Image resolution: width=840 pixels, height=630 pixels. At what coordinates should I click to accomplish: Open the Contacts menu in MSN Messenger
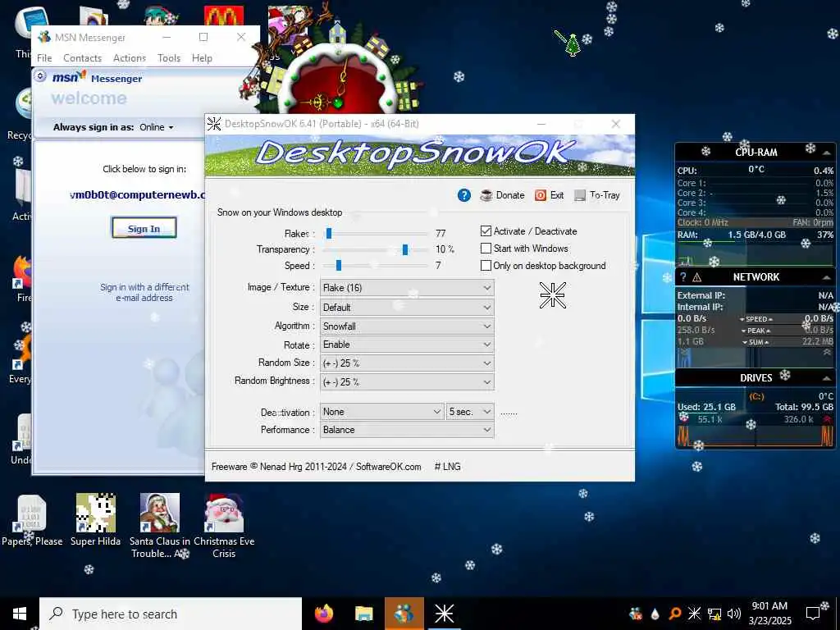[x=83, y=58]
